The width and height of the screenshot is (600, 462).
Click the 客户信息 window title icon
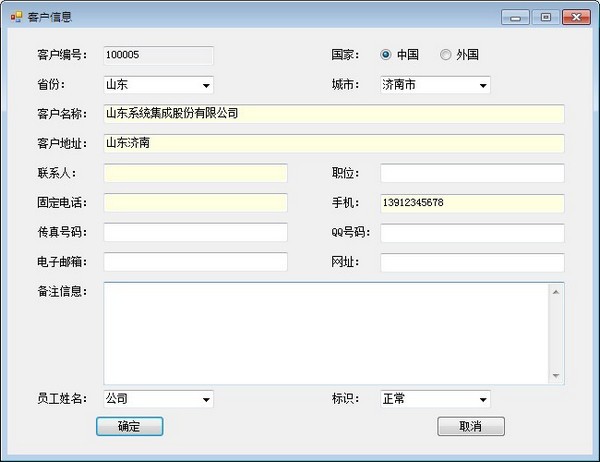[x=16, y=17]
